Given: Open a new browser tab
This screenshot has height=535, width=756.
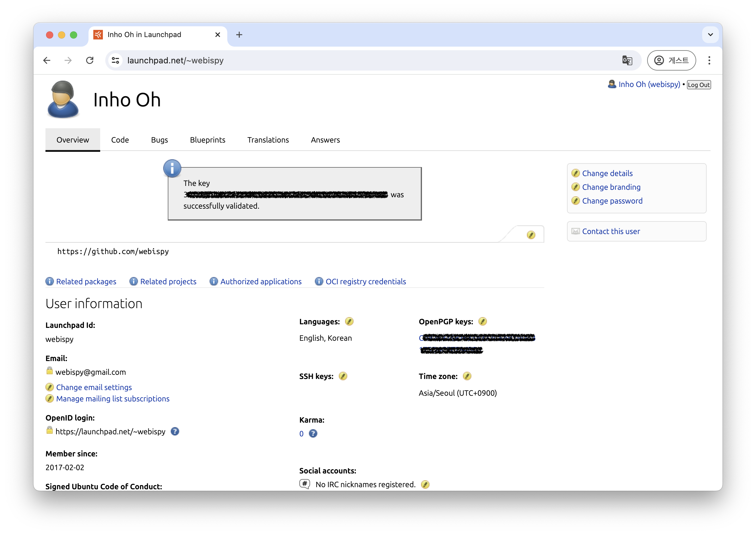Looking at the screenshot, I should [239, 35].
